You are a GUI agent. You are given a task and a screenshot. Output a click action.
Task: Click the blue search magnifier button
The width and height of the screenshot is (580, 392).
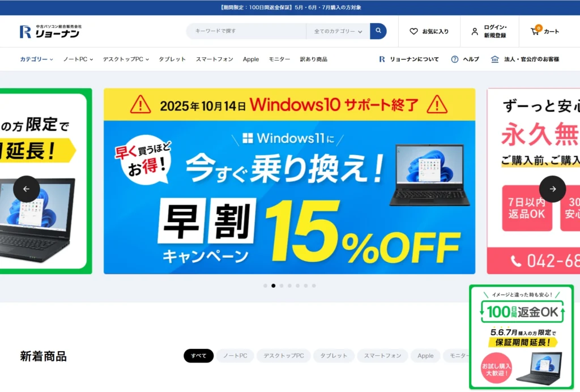tap(378, 31)
